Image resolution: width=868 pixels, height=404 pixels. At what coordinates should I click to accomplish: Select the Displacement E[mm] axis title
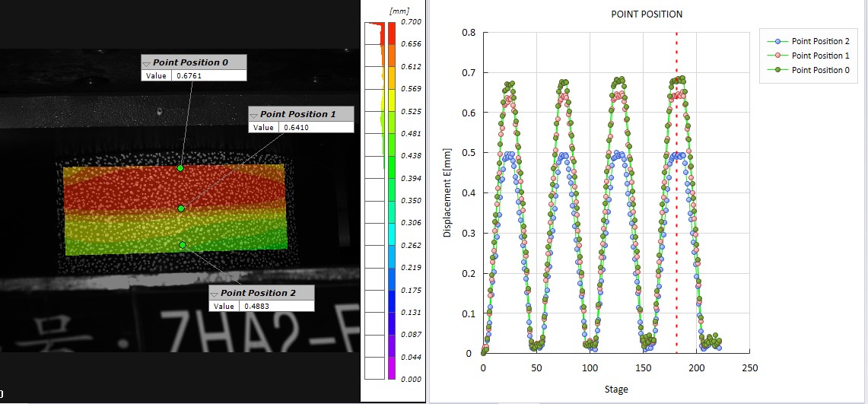click(448, 194)
